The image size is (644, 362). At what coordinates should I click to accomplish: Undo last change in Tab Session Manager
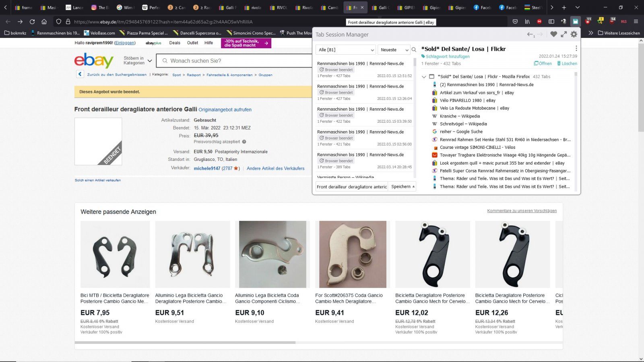530,35
